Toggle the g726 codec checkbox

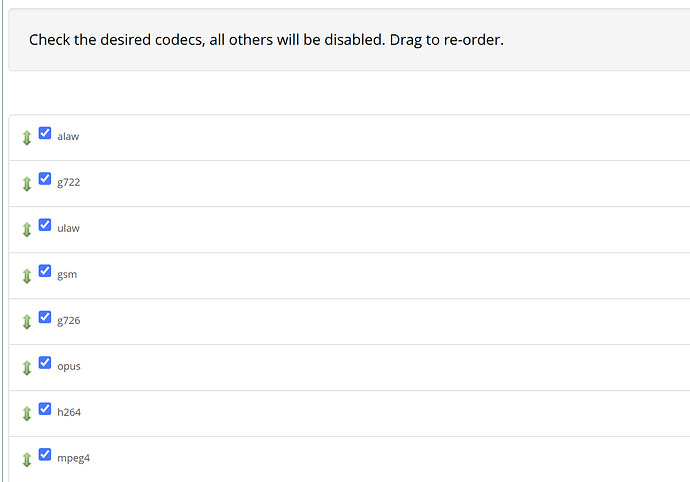point(45,317)
